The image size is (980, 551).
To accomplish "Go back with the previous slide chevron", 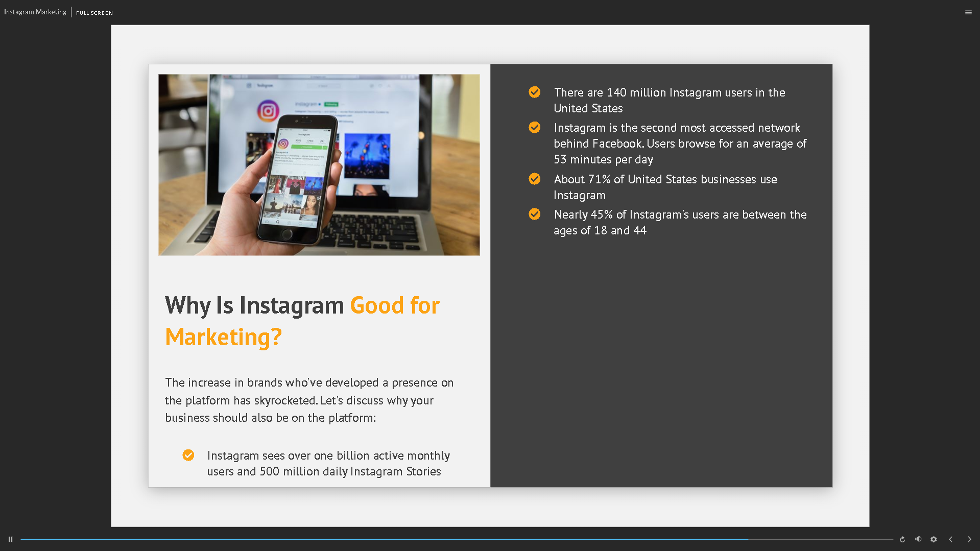I will [x=951, y=539].
